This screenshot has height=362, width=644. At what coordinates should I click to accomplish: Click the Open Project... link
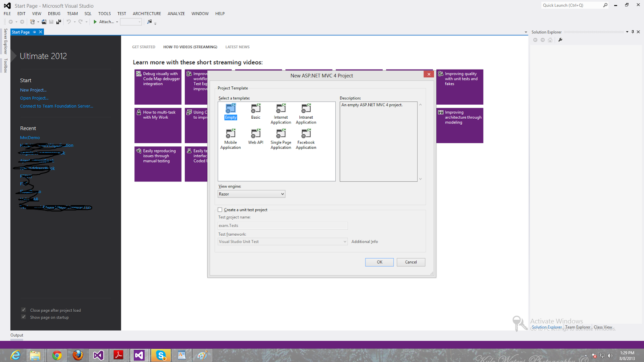tap(34, 98)
